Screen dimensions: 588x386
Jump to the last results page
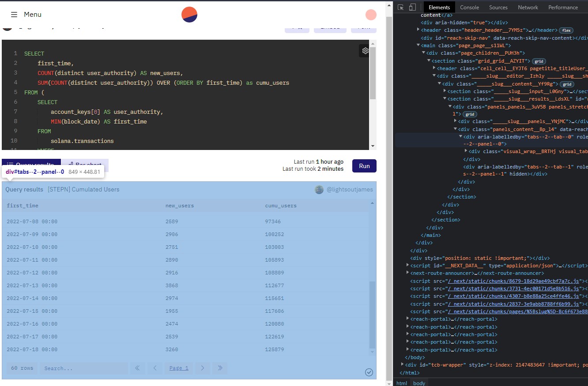(x=220, y=368)
